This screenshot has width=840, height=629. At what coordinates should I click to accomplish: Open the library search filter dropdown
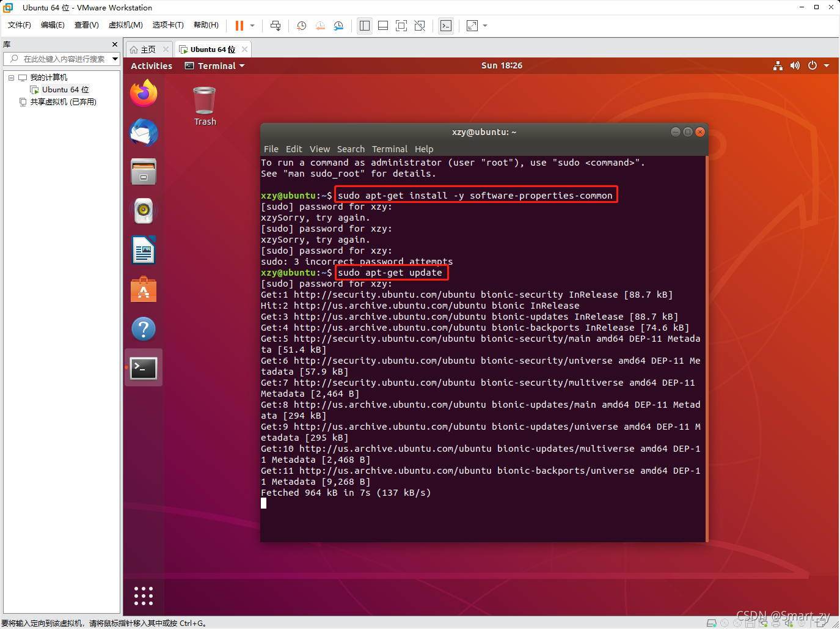(x=115, y=59)
